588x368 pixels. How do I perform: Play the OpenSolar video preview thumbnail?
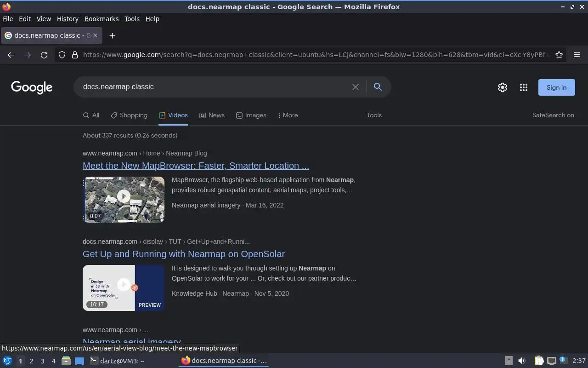124,288
